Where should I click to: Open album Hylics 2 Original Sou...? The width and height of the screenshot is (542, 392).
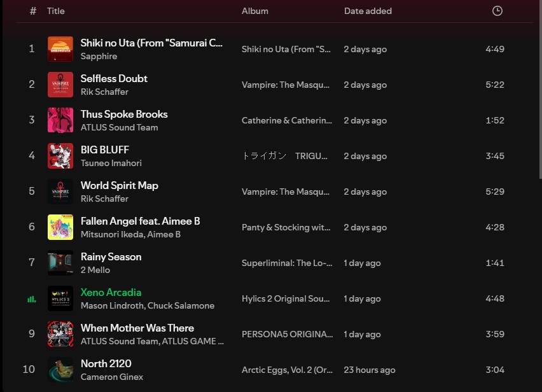tap(286, 298)
